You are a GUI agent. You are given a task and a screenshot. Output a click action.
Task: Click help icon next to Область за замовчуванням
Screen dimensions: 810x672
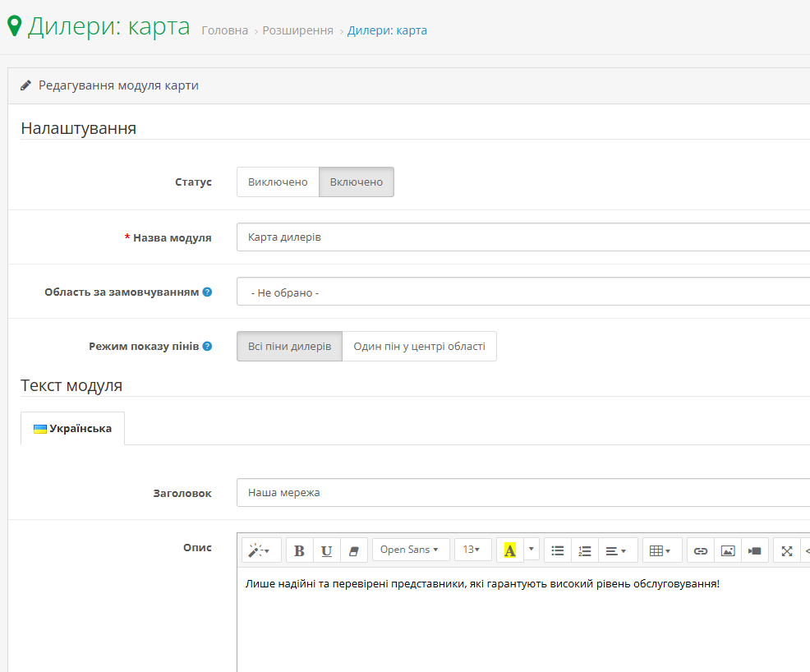click(x=207, y=292)
